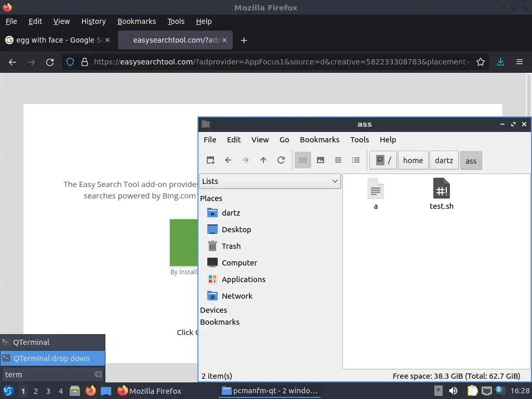Open dartz home folder in Places
532x399 pixels.
click(x=223, y=212)
